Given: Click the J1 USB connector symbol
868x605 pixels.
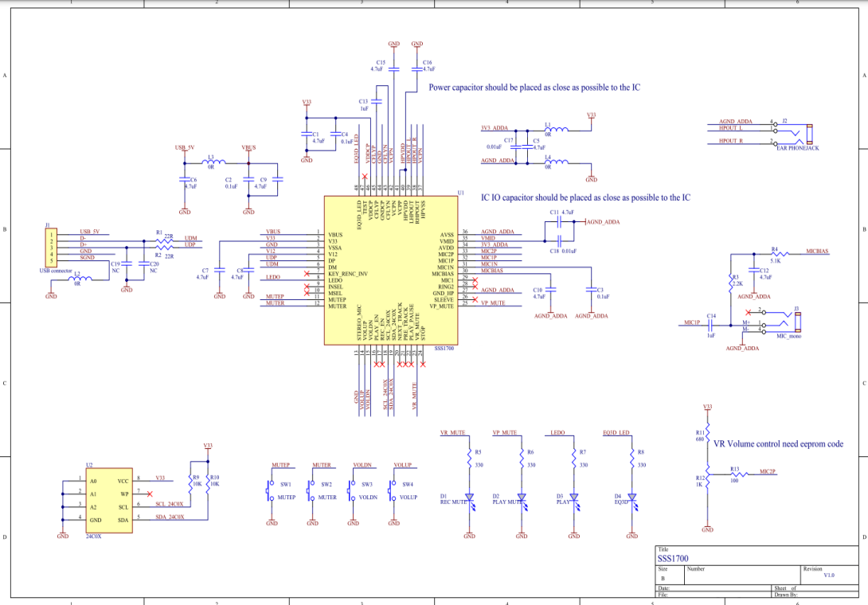Looking at the screenshot, I should click(50, 248).
